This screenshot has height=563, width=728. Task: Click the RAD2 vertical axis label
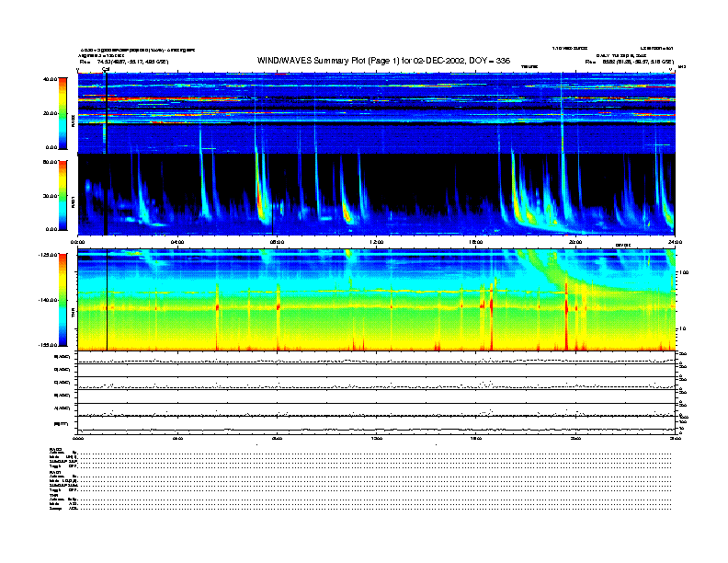pyautogui.click(x=73, y=121)
